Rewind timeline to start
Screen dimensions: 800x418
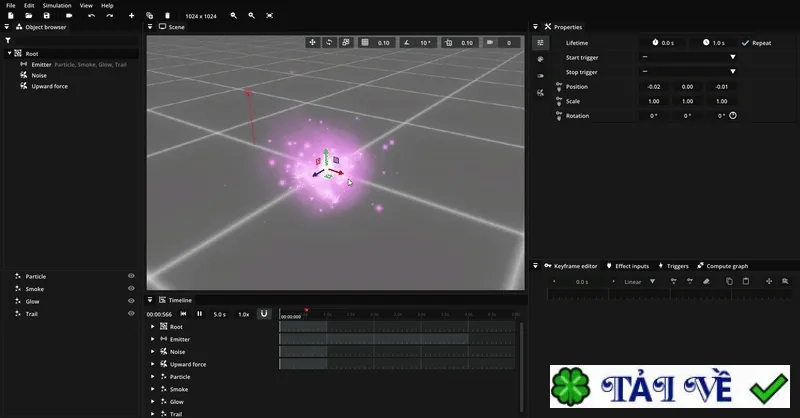pyautogui.click(x=183, y=314)
